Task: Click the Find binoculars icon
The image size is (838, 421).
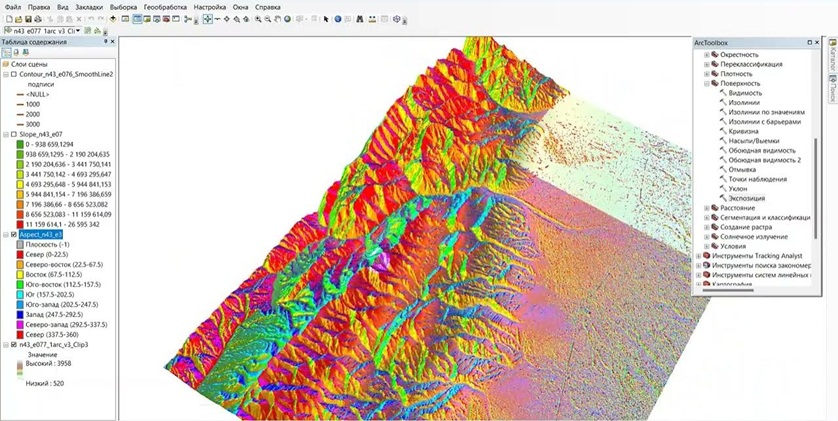Action: point(360,19)
